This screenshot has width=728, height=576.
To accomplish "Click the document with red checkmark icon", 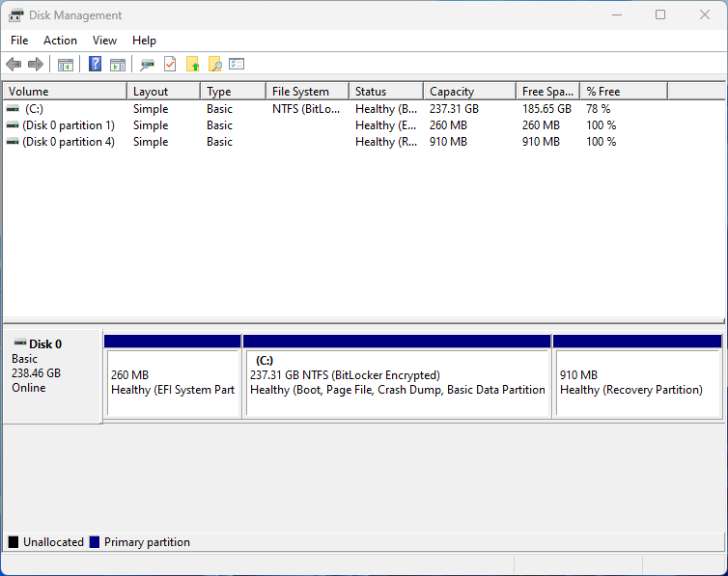I will [170, 64].
